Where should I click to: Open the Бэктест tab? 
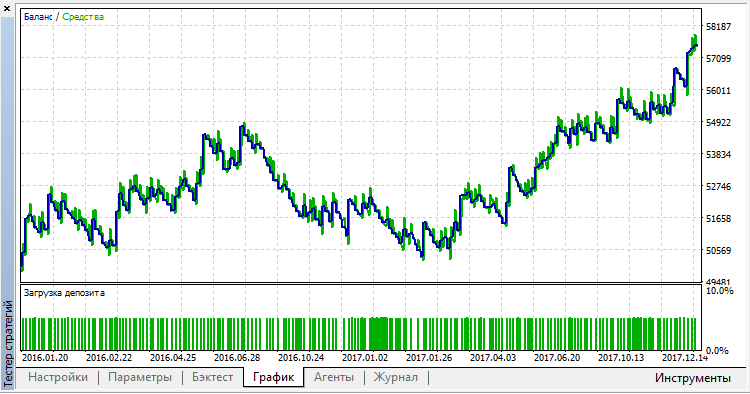[x=212, y=377]
